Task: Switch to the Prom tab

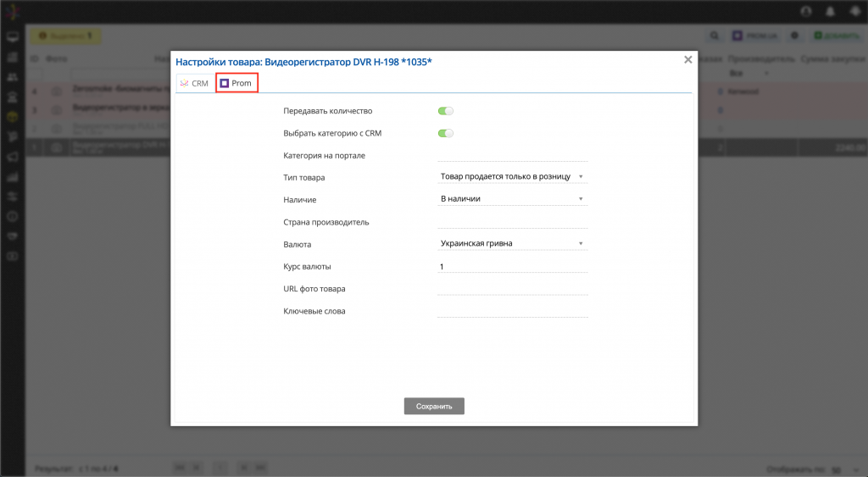Action: click(236, 83)
